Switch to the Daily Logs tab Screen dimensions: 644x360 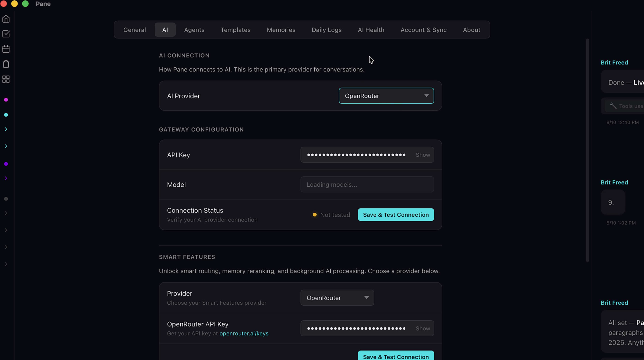tap(327, 30)
